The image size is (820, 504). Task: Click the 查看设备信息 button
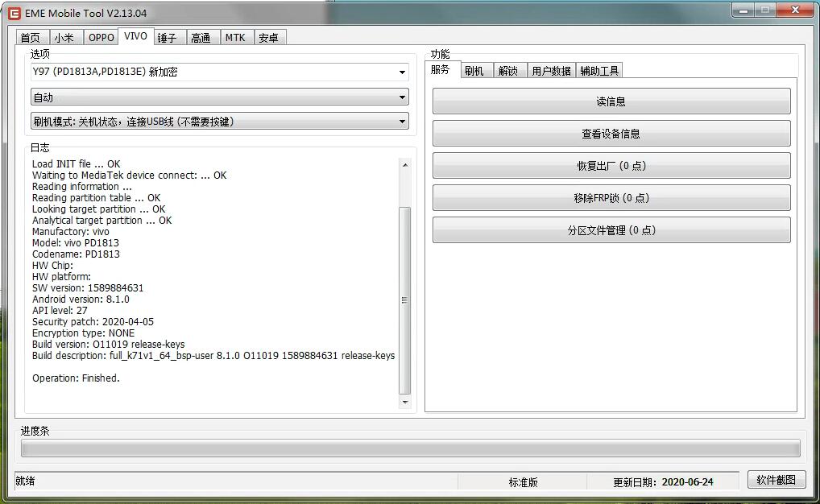point(611,134)
